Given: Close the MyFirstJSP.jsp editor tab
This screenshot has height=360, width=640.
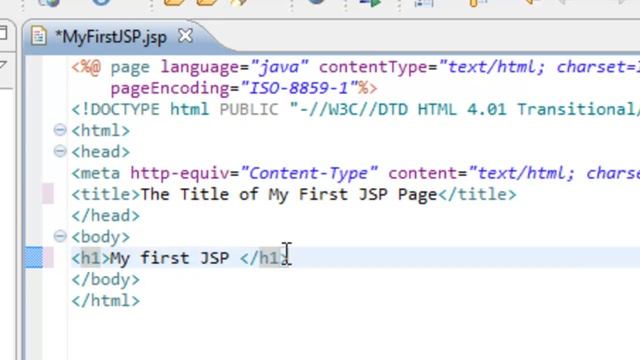Looking at the screenshot, I should tap(185, 36).
